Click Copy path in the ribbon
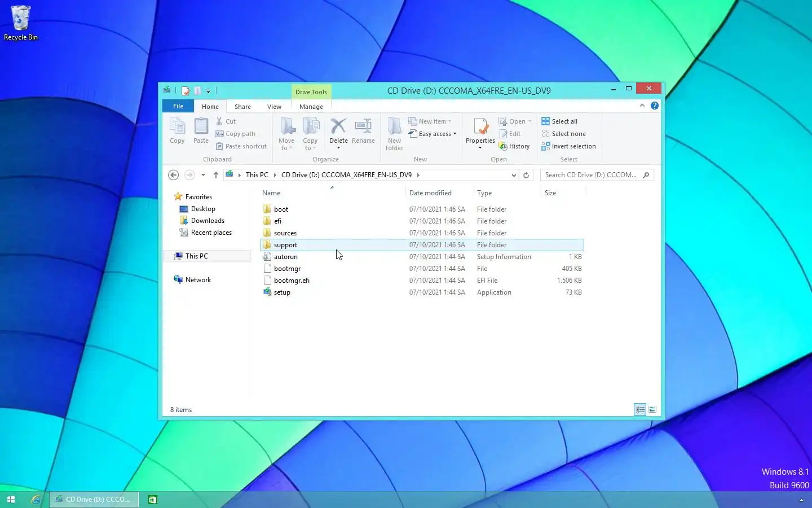812x508 pixels. click(236, 134)
